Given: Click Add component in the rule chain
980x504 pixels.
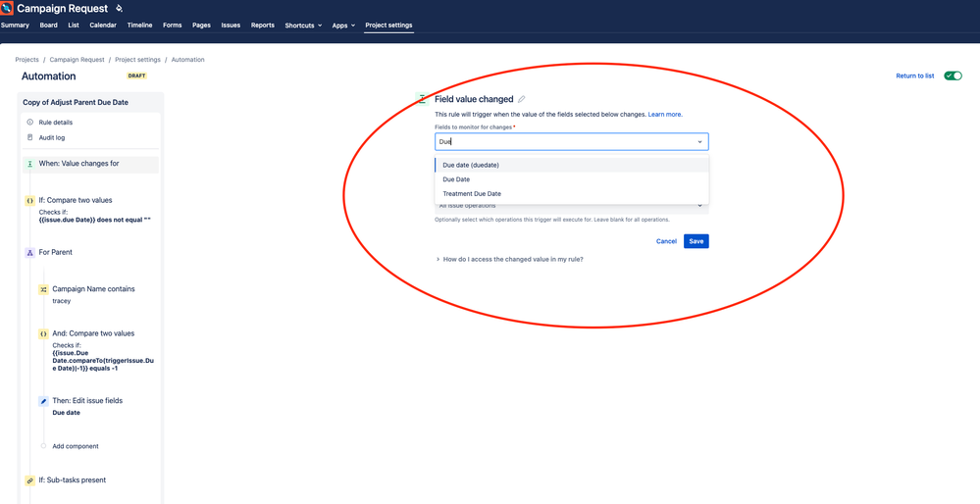Looking at the screenshot, I should pyautogui.click(x=76, y=446).
